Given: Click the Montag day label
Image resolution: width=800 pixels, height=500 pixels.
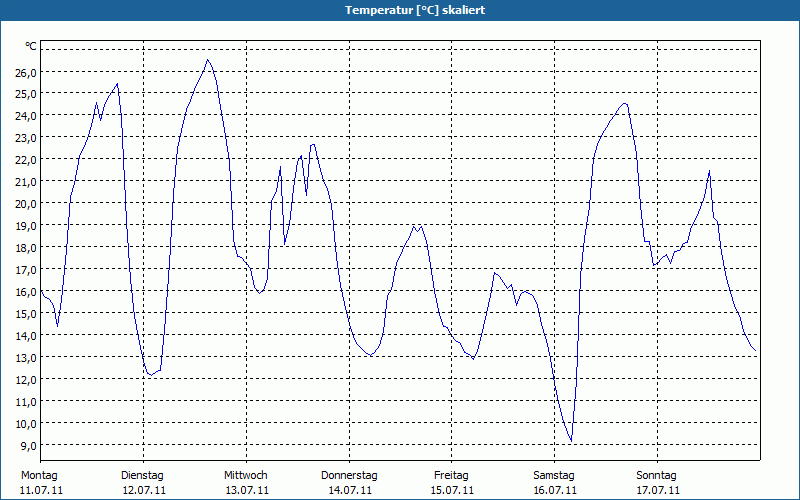Looking at the screenshot, I should click(x=39, y=476).
